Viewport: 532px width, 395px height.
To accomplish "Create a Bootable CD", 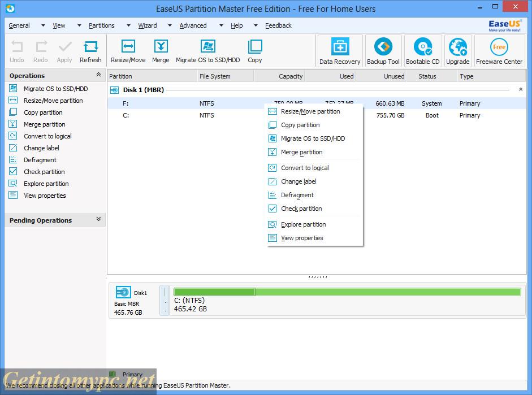I will click(423, 51).
